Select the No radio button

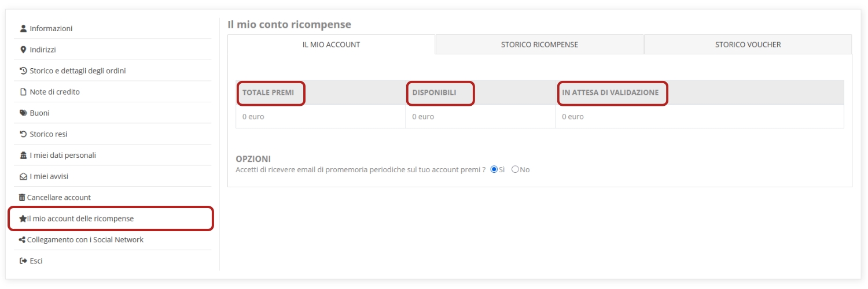pyautogui.click(x=515, y=169)
